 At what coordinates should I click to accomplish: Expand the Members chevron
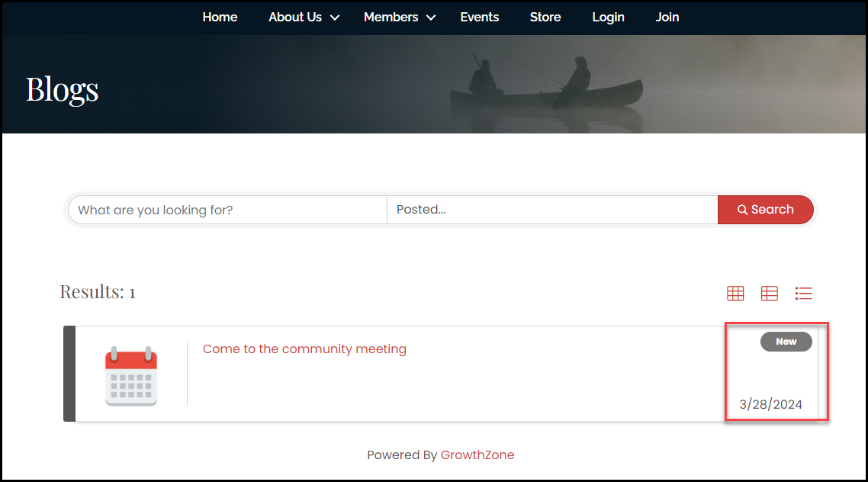[431, 18]
